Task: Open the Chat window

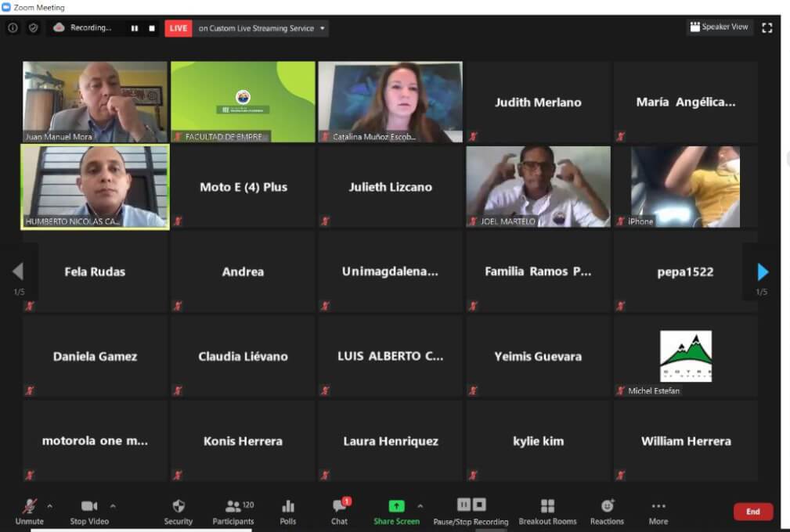Action: click(x=339, y=512)
